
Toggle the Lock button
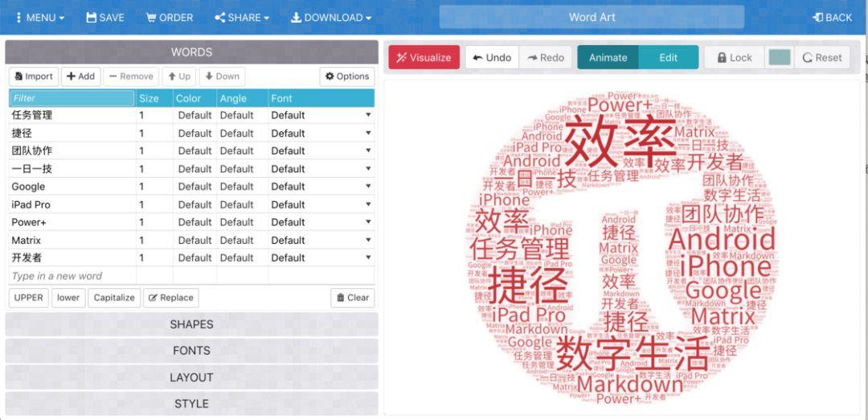point(735,57)
